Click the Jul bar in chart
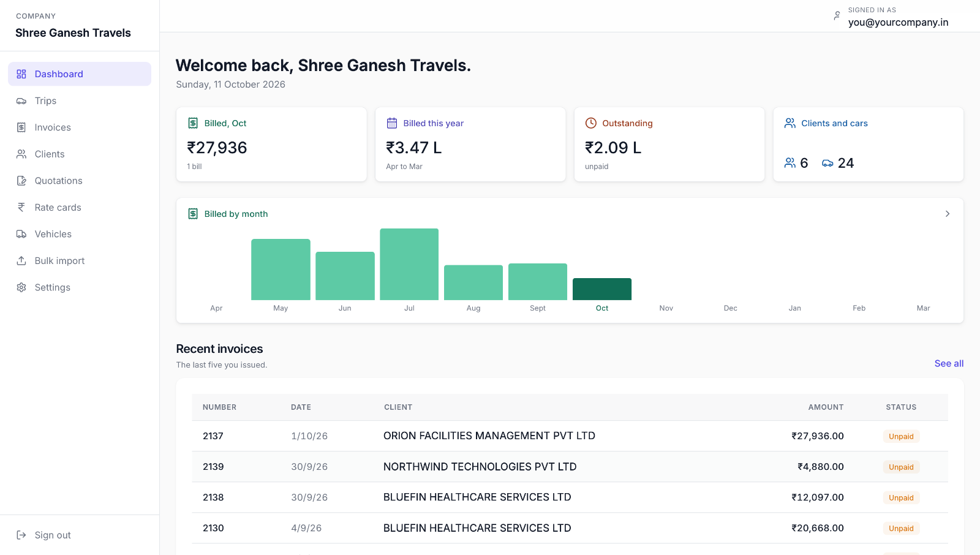 tap(409, 265)
